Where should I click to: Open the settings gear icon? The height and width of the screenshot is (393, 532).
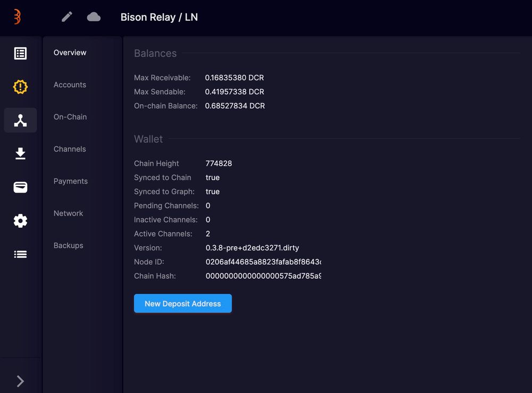(20, 221)
